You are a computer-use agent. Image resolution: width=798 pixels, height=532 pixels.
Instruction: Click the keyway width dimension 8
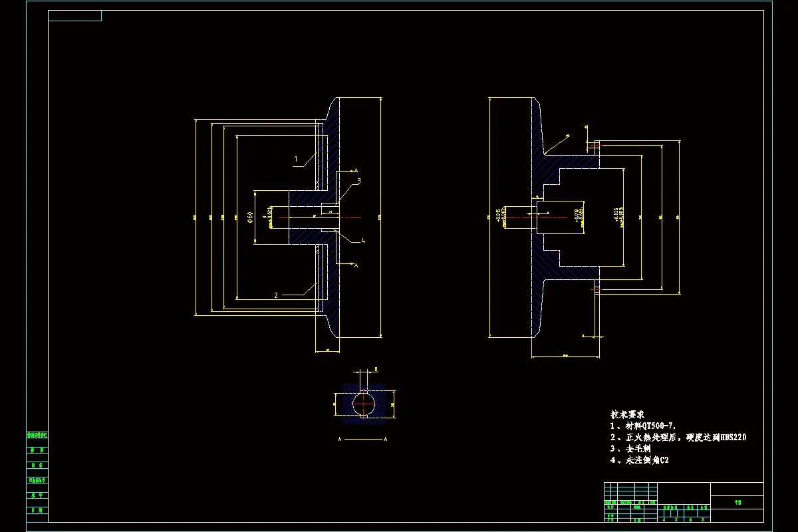(x=376, y=368)
